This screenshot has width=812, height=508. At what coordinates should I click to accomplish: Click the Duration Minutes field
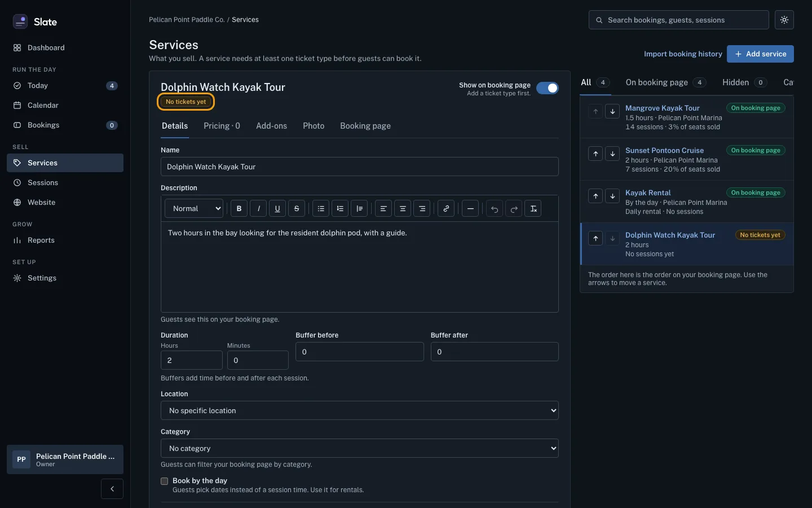258,360
